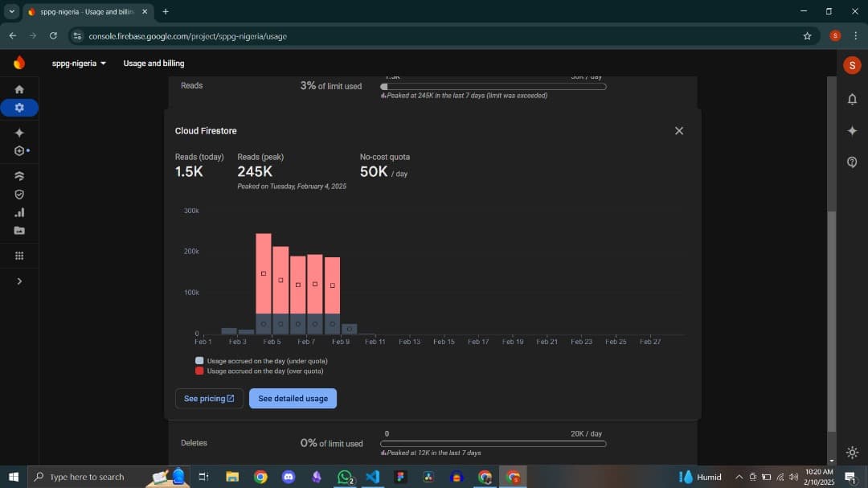Open the Windows Start menu
Viewport: 868px width, 488px height.
coord(14,477)
